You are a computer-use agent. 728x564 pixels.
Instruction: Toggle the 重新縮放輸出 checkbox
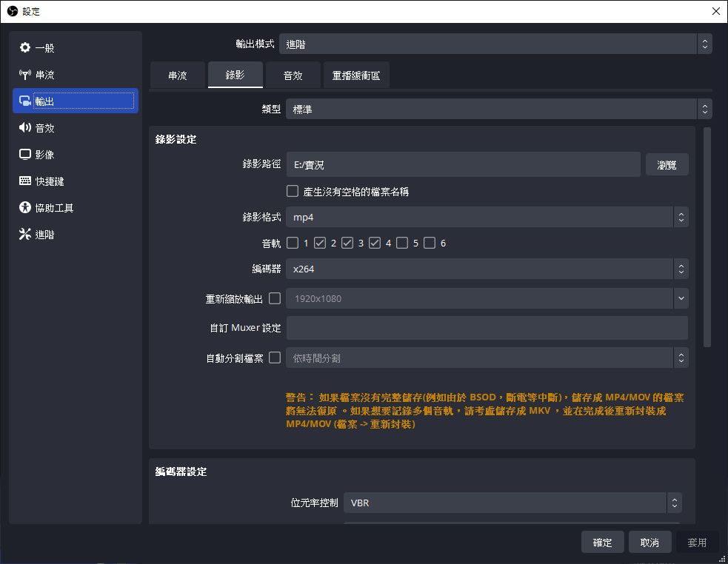pos(275,298)
